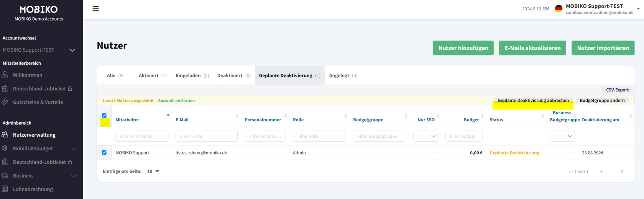Screen dimensions: 644x199
Task: Click the Nutzerverwaltung users icon
Action: (x=5, y=135)
